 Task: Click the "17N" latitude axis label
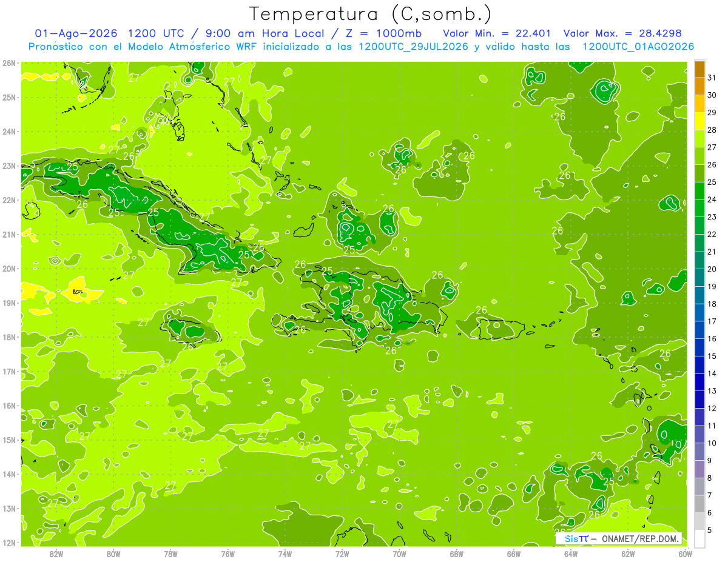click(8, 371)
